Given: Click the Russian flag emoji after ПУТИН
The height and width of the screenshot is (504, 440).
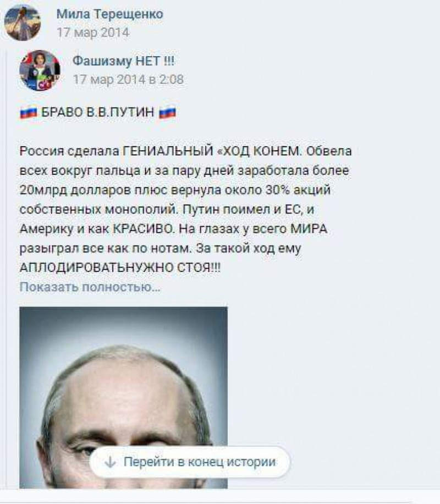Looking at the screenshot, I should pos(167,112).
